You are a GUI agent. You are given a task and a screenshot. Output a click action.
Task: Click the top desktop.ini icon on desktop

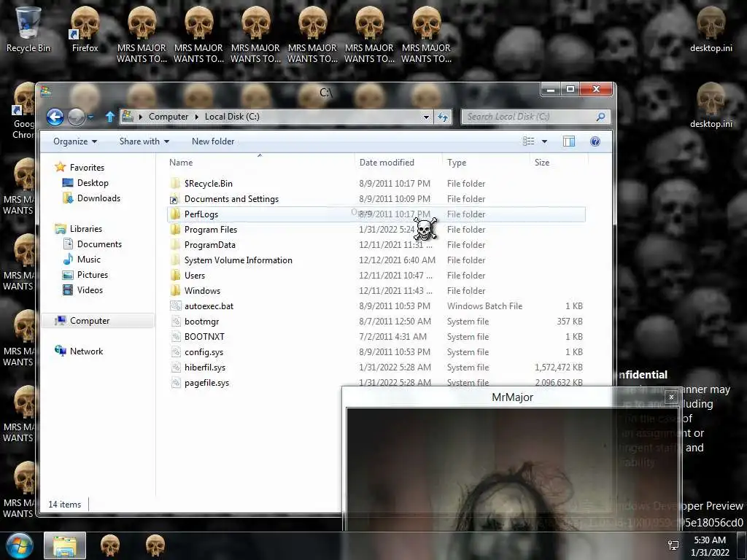pyautogui.click(x=711, y=29)
